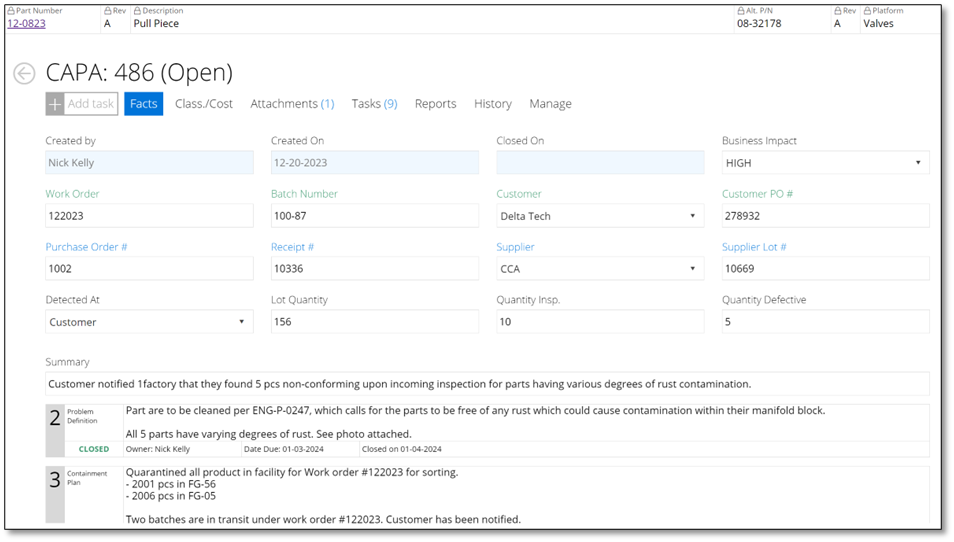Open the Customer dropdown showing Delta Tech
Image resolution: width=954 pixels, height=542 pixels.
pos(600,216)
